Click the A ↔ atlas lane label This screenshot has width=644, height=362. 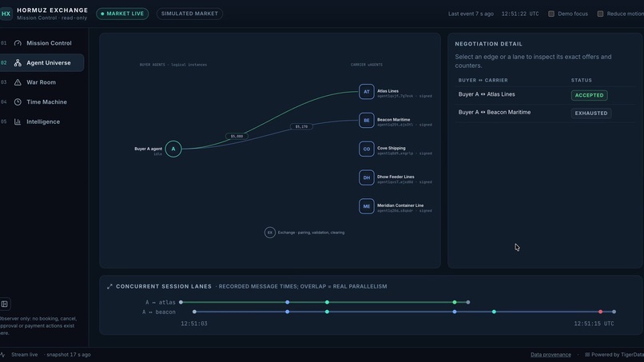(x=160, y=302)
